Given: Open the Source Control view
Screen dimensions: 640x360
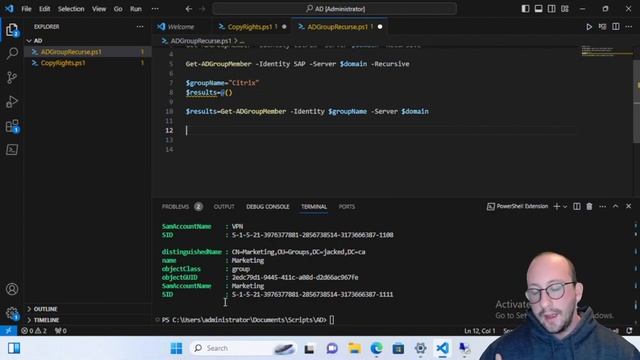Looking at the screenshot, I should click(12, 77).
